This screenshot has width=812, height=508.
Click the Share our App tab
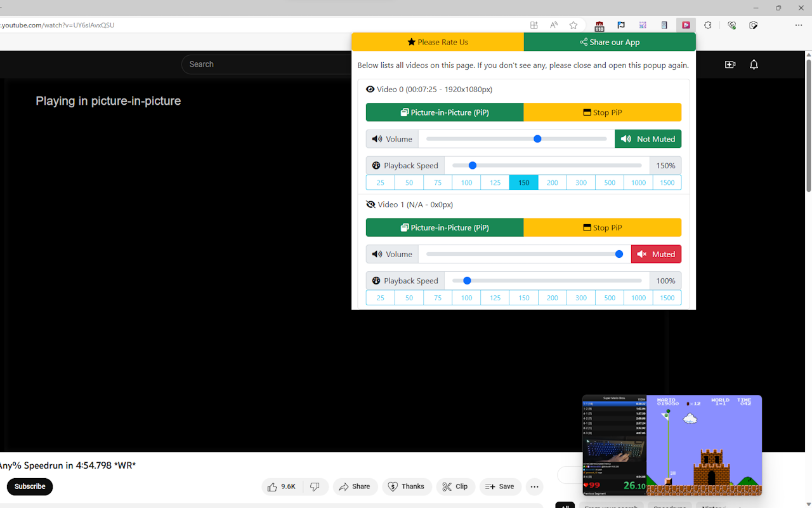pos(610,42)
